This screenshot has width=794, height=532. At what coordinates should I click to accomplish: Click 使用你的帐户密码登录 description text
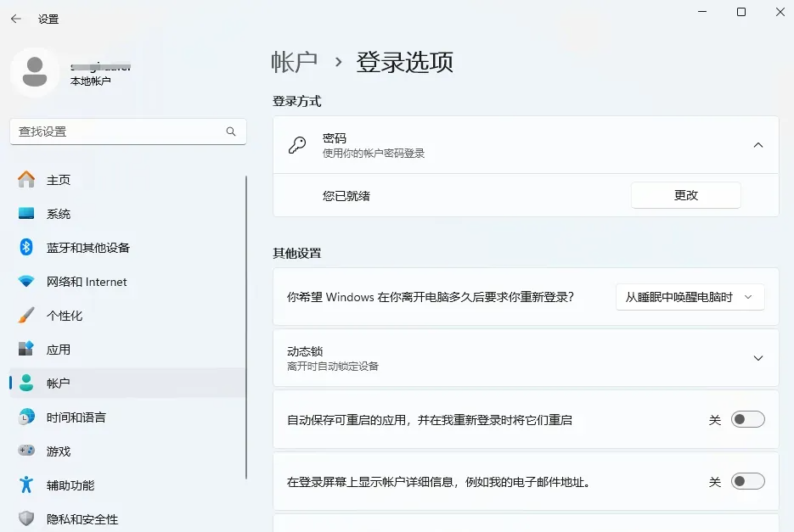coord(374,154)
